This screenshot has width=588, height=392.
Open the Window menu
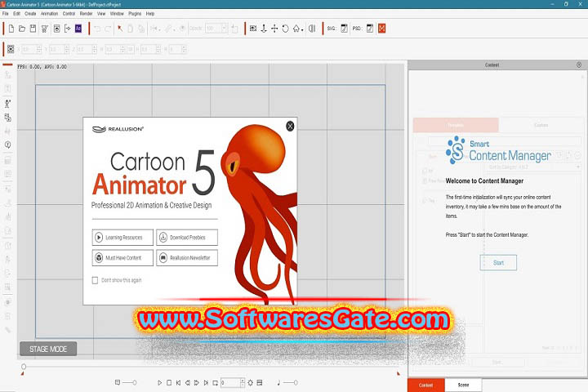click(x=117, y=14)
